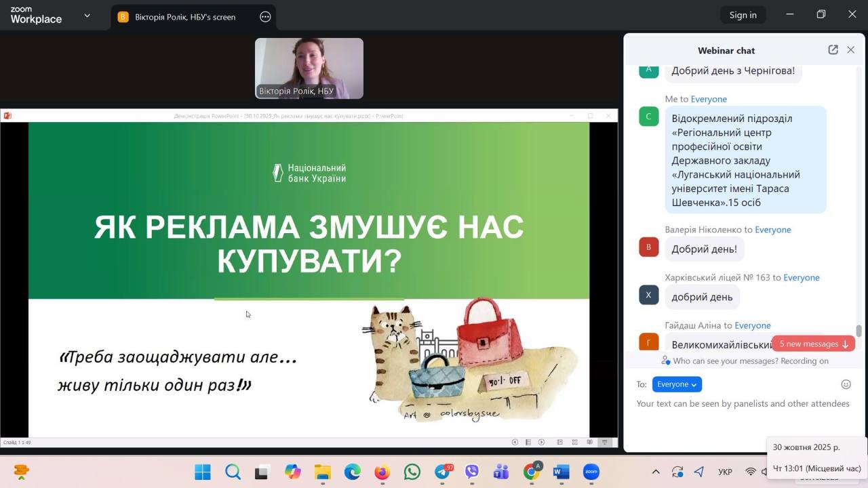Switch PowerPoint to slide sorter view
Screen dimensions: 868x488
click(574, 443)
